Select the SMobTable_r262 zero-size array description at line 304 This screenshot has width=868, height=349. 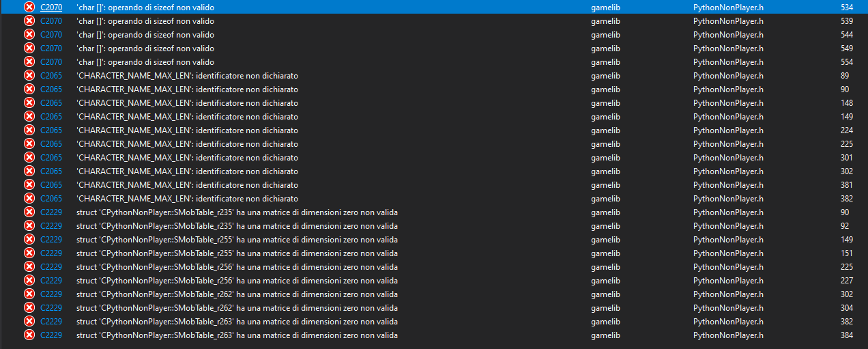click(237, 307)
